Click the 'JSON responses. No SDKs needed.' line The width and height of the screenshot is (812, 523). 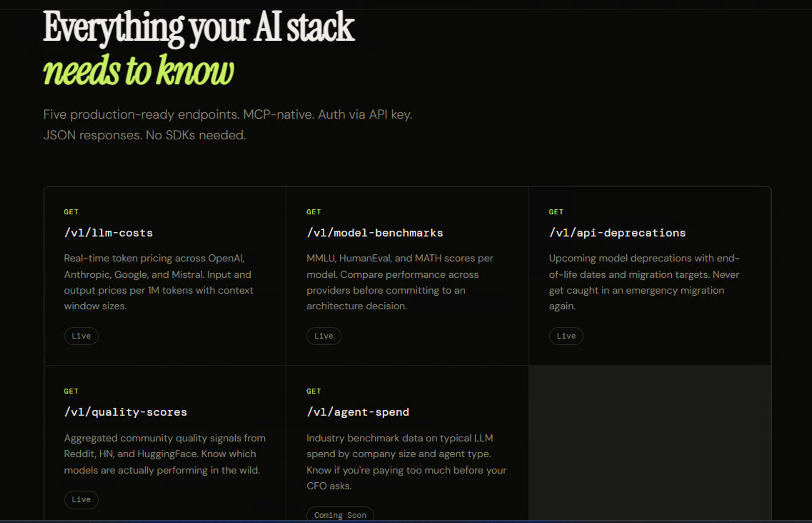tap(145, 135)
